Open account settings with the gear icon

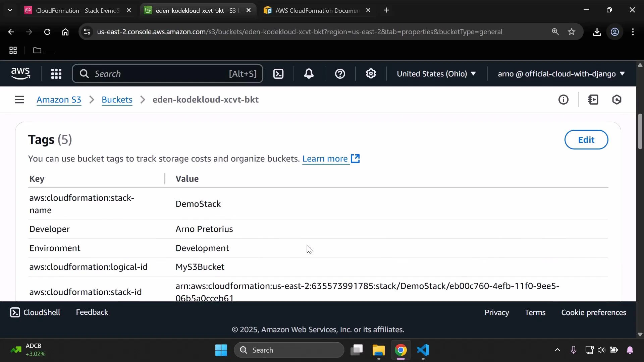(371, 73)
